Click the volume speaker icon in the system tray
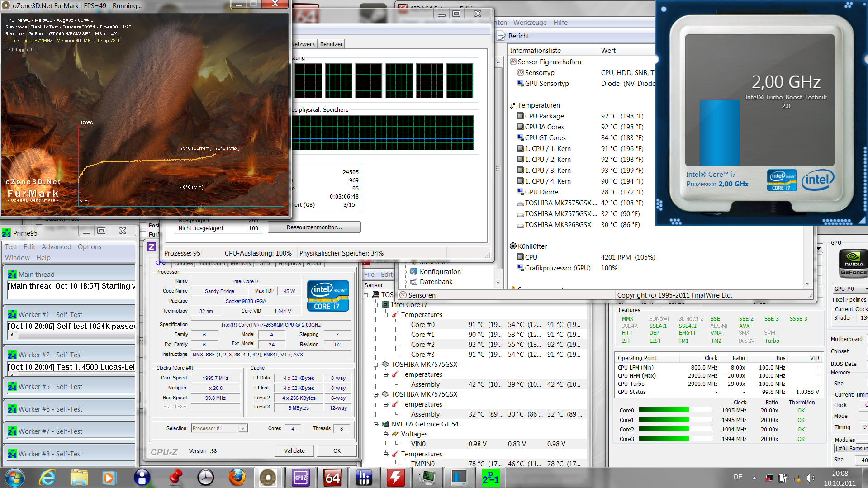Screen dimensions: 868x488 tap(810, 478)
